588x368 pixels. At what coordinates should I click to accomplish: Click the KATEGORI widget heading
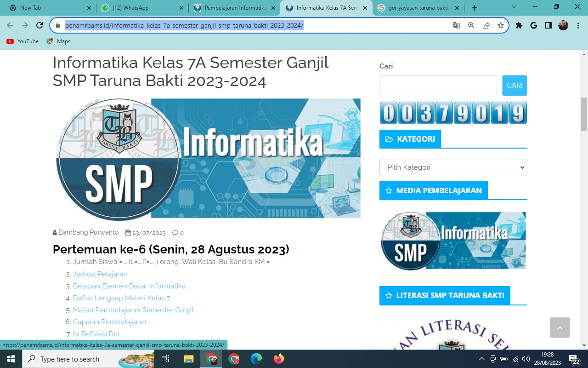click(410, 139)
